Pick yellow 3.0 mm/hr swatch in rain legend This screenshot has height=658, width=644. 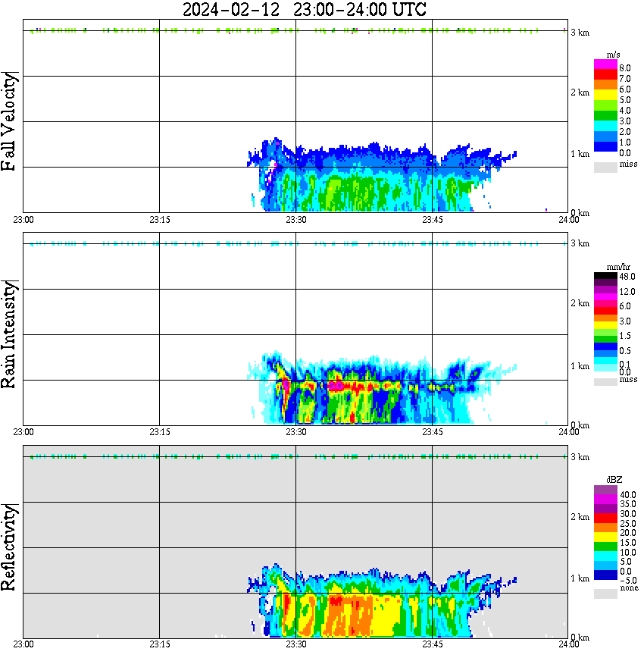pos(605,324)
